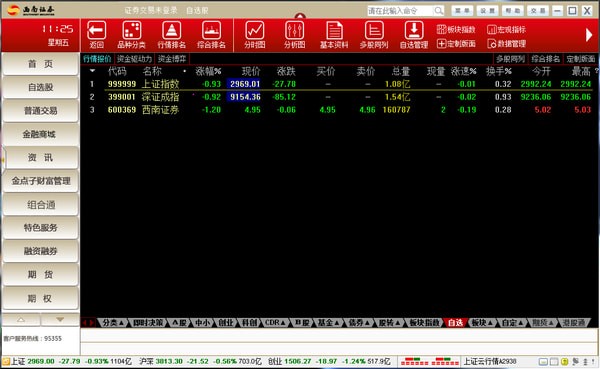Expand toolbar with right white arrow
600x369 pixels.
click(x=589, y=35)
